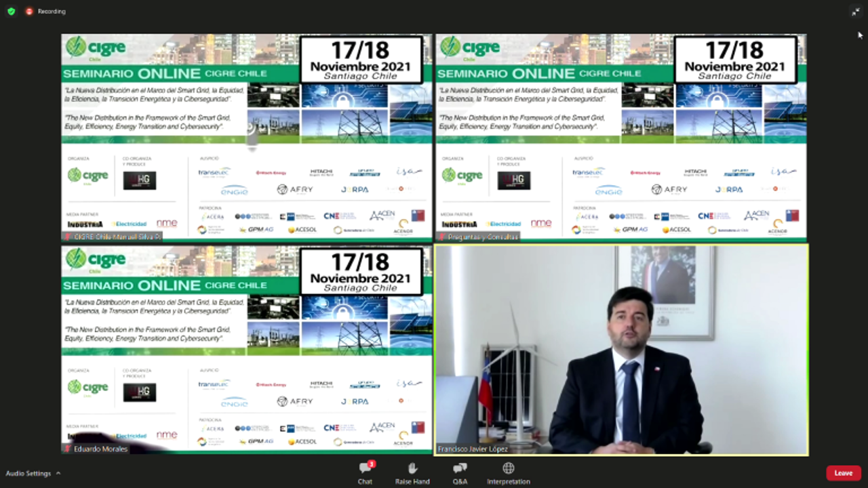Image resolution: width=868 pixels, height=488 pixels.
Task: Click the Eduardo Morales name label
Action: [100, 449]
